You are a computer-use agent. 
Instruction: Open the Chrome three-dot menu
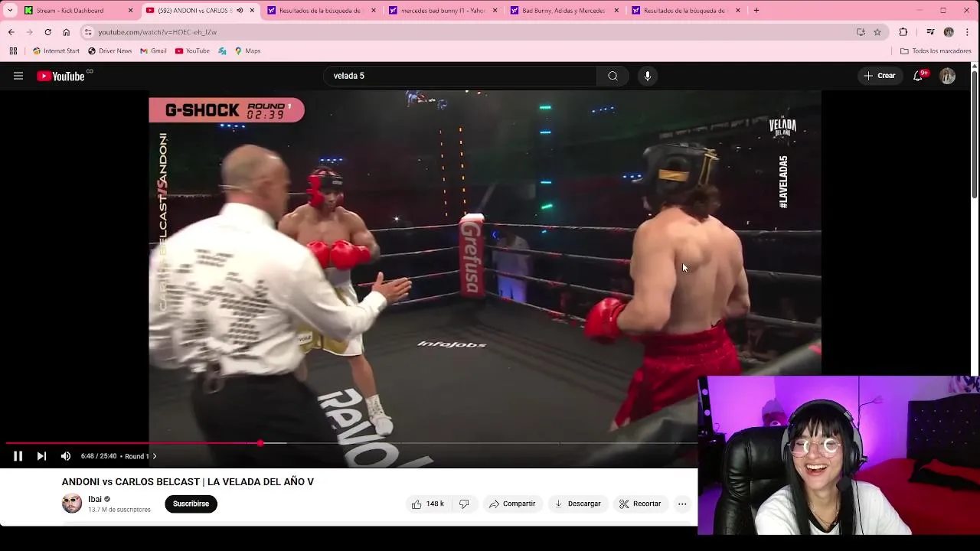968,32
